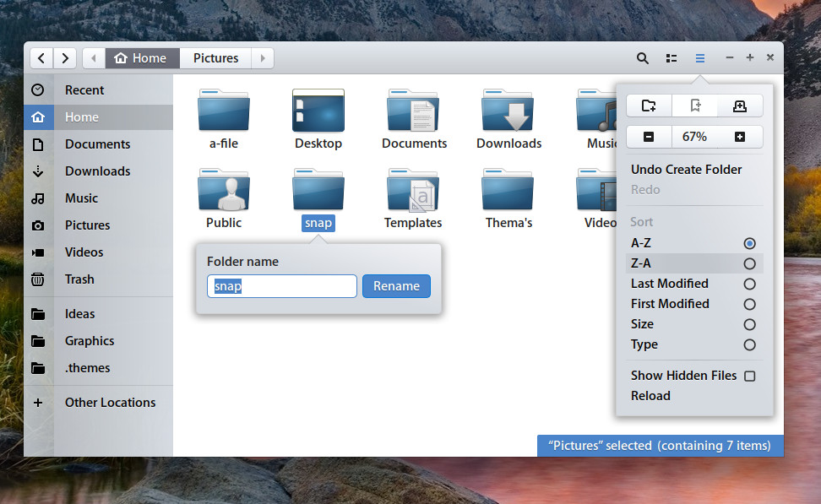Enable Show Hidden Files checkbox

(750, 376)
